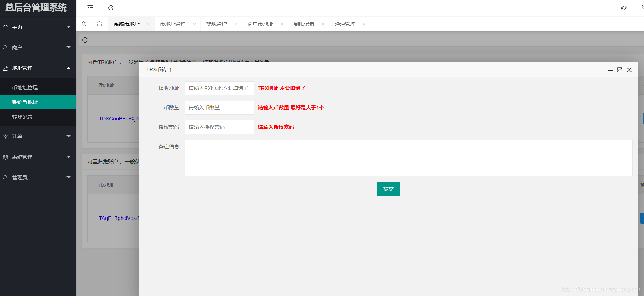This screenshot has width=644, height=296.
Task: Expand the 商户 menu arrow
Action: point(69,47)
